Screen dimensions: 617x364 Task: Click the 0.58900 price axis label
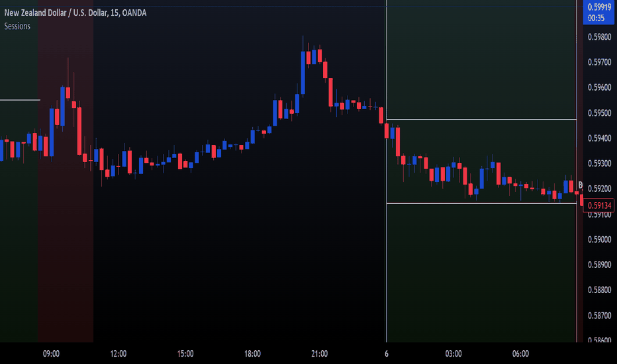(599, 265)
